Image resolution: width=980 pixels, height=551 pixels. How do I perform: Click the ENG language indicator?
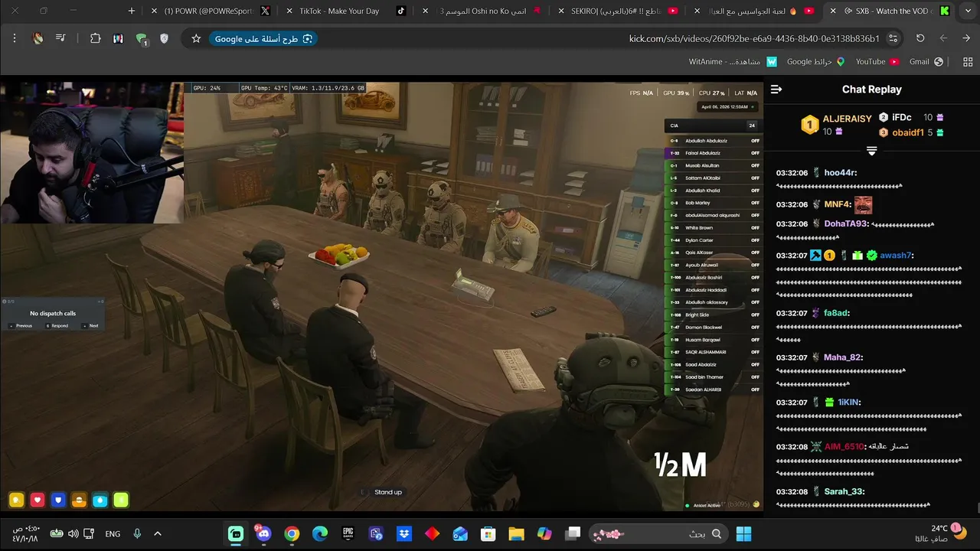click(x=113, y=533)
